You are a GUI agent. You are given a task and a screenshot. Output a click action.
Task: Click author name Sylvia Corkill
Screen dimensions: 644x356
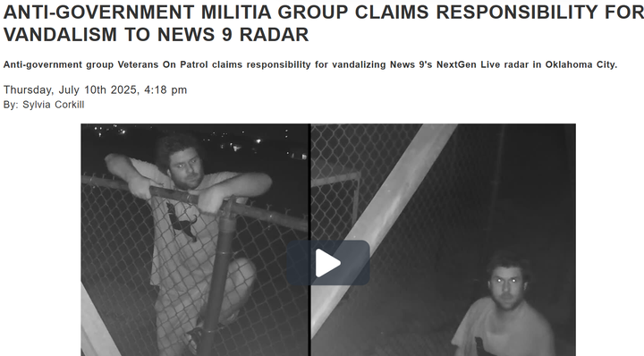[x=54, y=105]
